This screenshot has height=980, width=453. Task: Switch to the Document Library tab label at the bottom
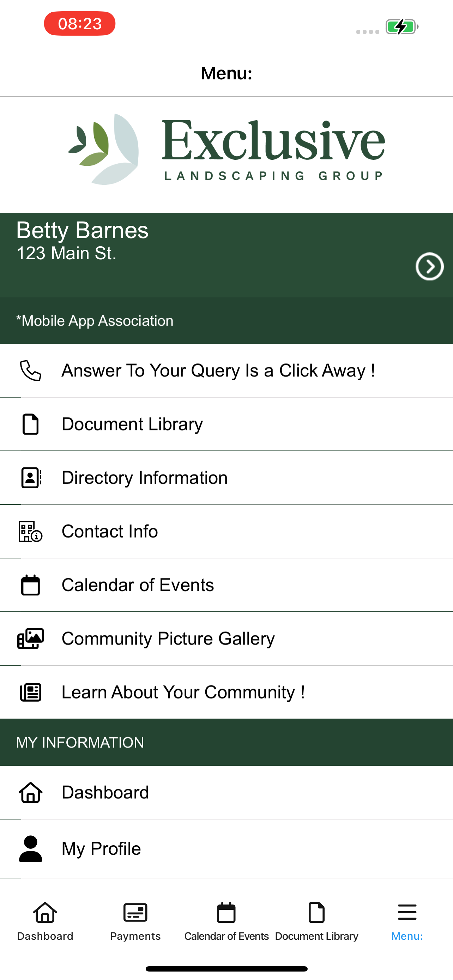(316, 936)
